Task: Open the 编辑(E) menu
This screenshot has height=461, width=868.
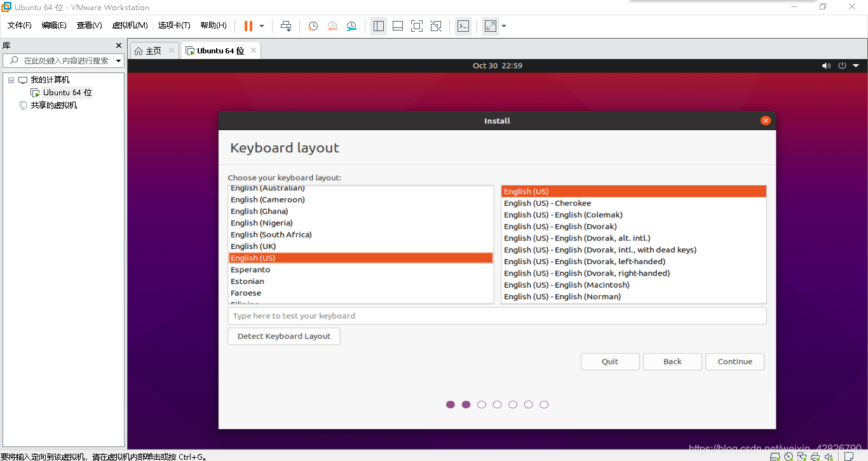Action: (54, 25)
